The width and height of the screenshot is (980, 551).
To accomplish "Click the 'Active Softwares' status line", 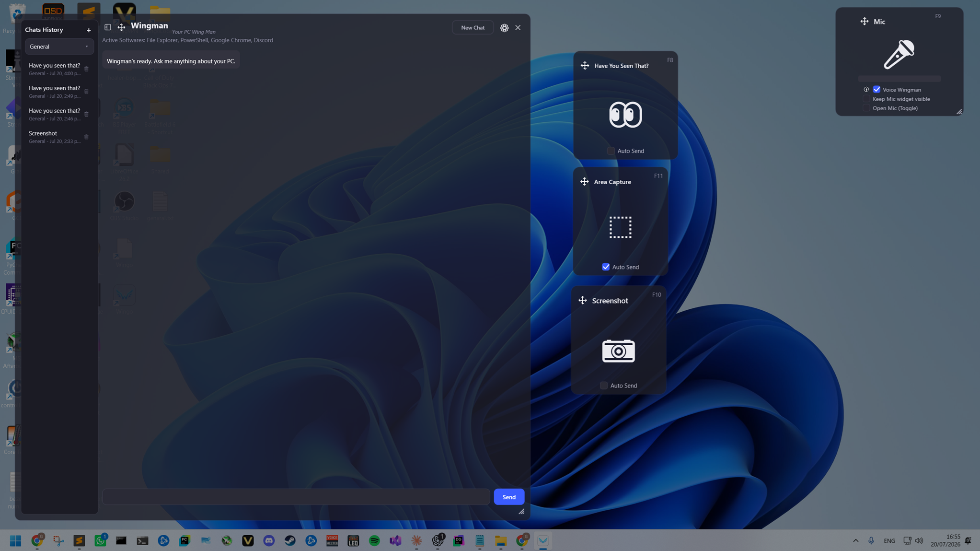I will tap(187, 40).
